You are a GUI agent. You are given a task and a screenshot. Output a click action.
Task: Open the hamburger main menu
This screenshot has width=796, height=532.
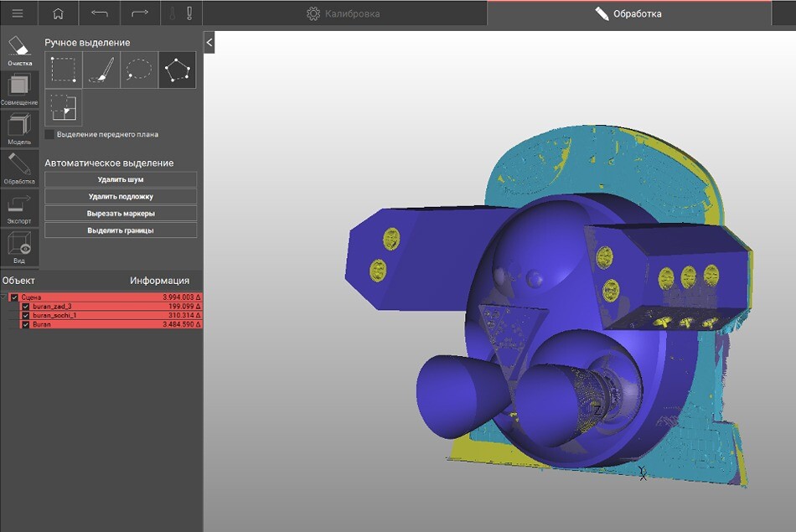tap(18, 13)
